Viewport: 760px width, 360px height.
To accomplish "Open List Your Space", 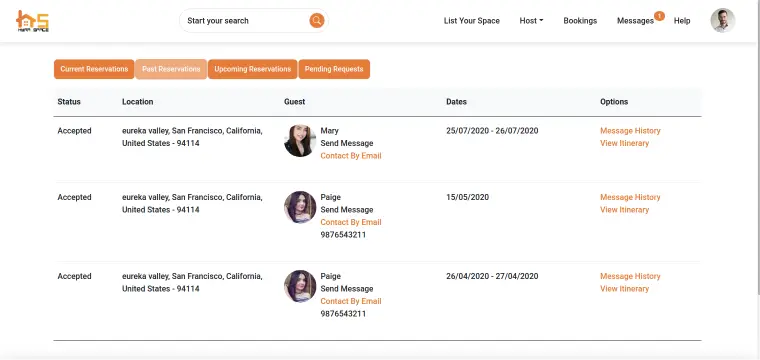I will (472, 21).
